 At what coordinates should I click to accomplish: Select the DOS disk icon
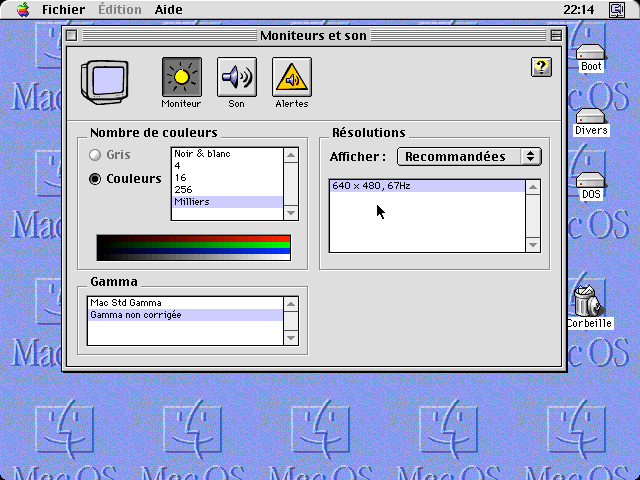click(591, 186)
